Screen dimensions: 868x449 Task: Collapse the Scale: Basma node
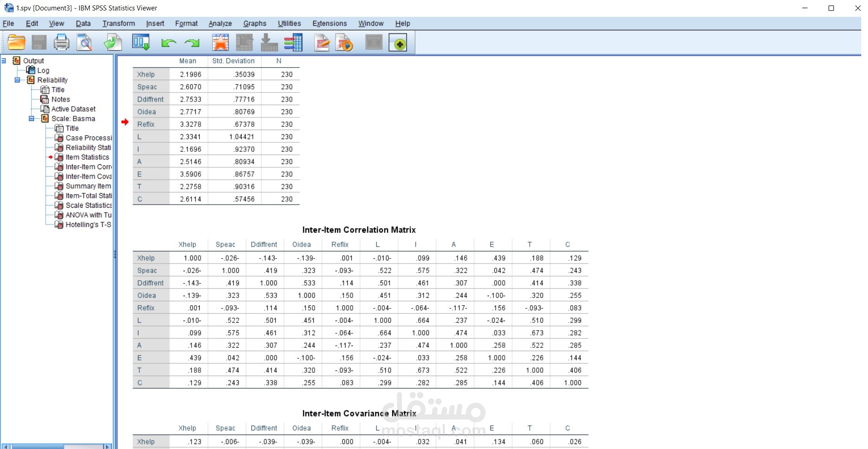[x=32, y=118]
